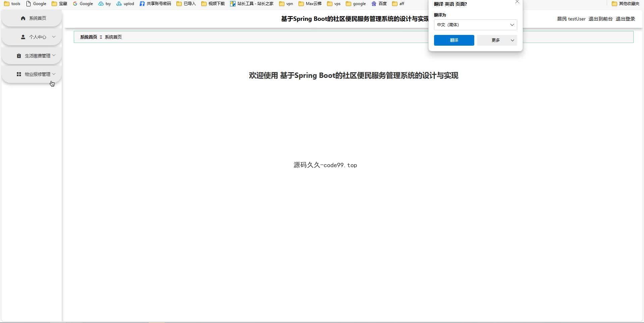
Task: Open the 站长工具 - 站长之家 bookmark
Action: pyautogui.click(x=252, y=4)
